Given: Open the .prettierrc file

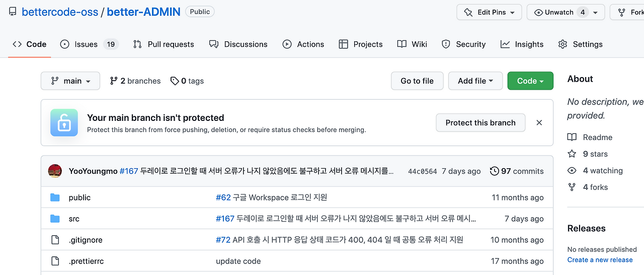Looking at the screenshot, I should (86, 261).
